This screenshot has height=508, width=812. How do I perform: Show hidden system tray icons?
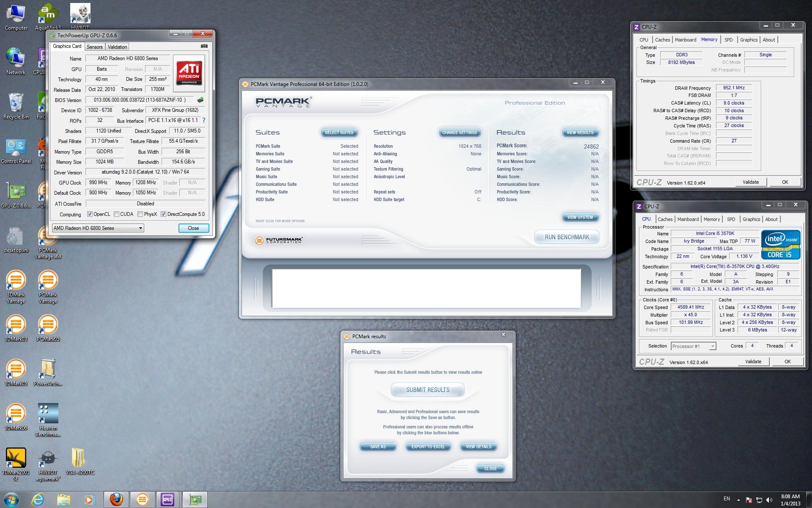coord(739,500)
